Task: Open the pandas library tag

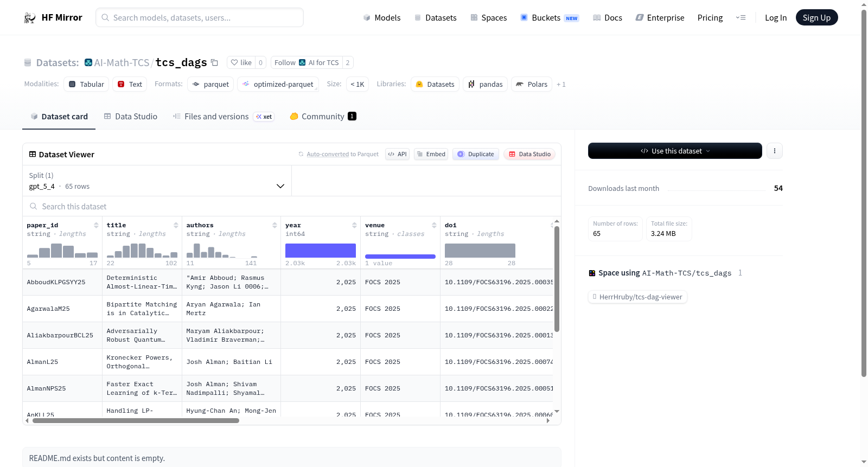Action: [x=486, y=84]
